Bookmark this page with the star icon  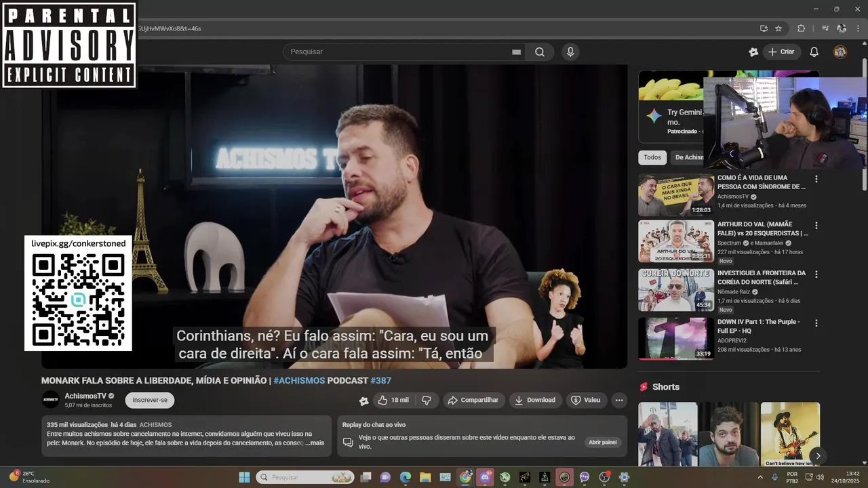(x=778, y=28)
